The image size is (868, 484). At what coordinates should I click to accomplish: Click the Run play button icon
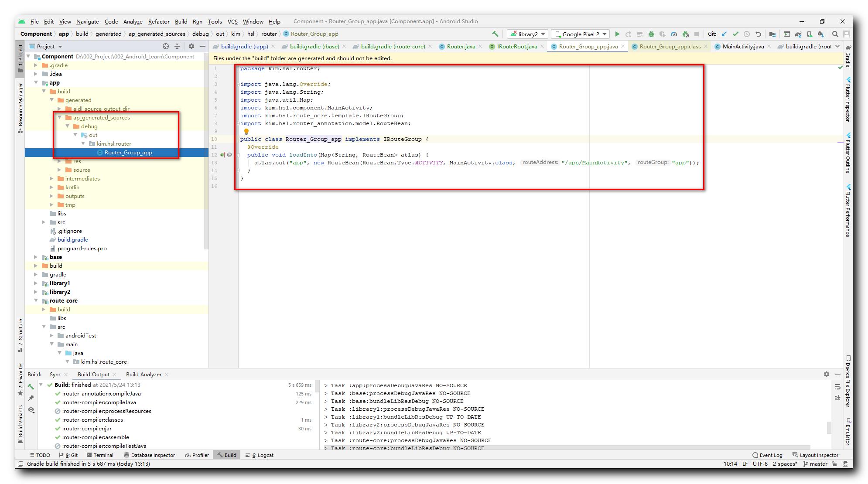pos(618,34)
